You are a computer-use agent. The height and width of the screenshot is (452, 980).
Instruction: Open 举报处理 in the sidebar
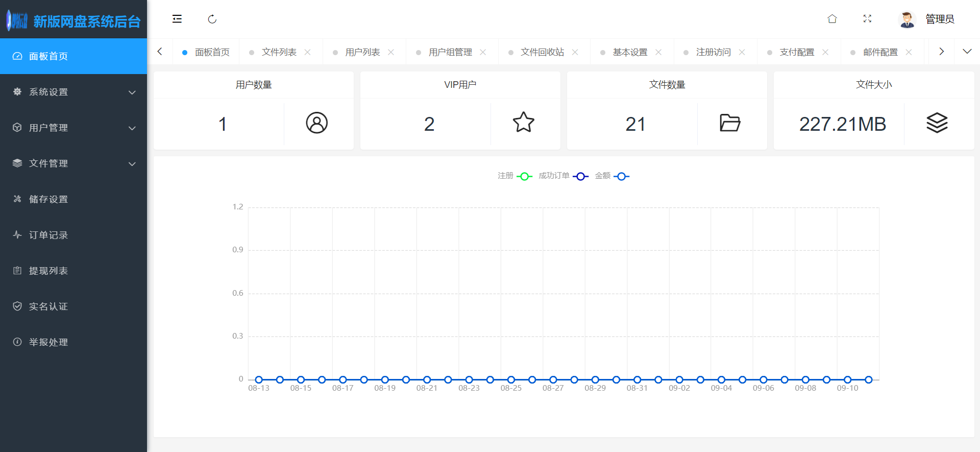(x=73, y=342)
